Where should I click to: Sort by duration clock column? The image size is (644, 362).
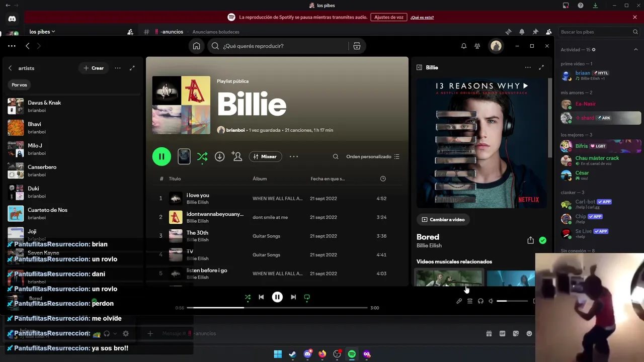(x=383, y=178)
